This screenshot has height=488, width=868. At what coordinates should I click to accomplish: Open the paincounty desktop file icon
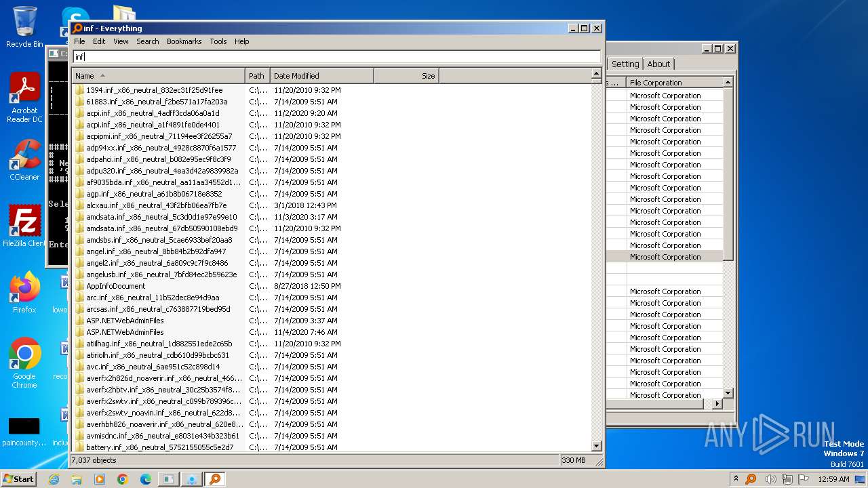pos(24,432)
